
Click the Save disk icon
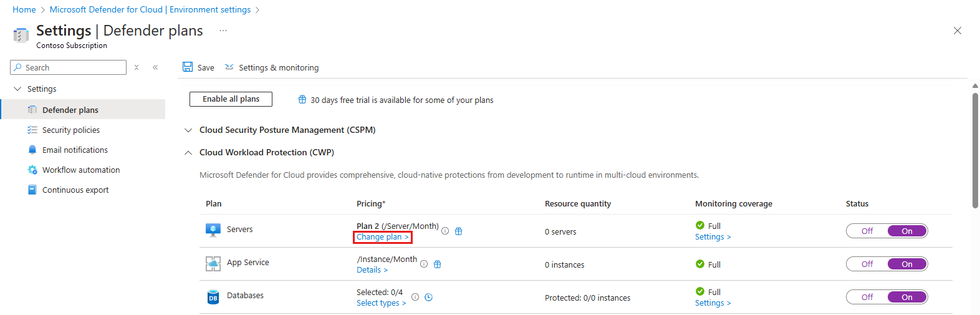click(x=188, y=67)
